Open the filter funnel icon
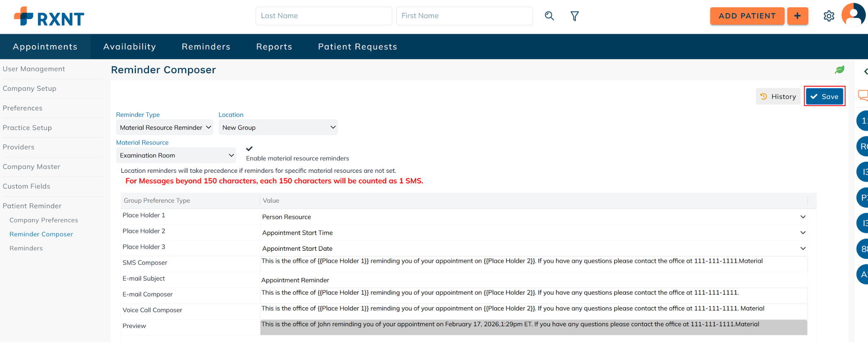The image size is (868, 344). click(574, 16)
